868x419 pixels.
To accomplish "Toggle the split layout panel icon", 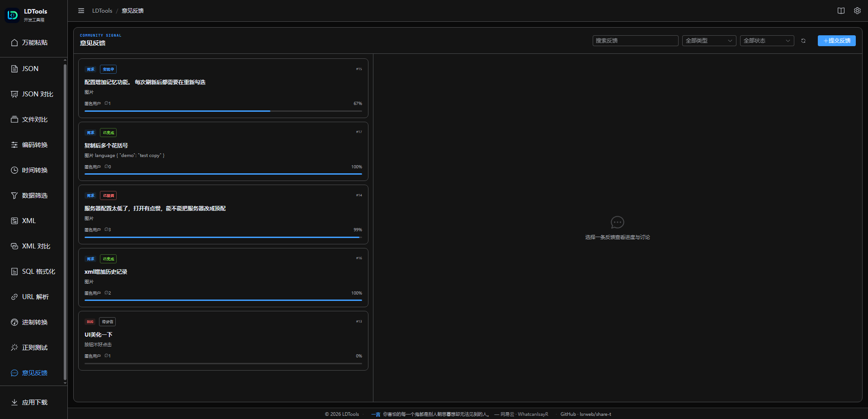I will click(x=841, y=11).
